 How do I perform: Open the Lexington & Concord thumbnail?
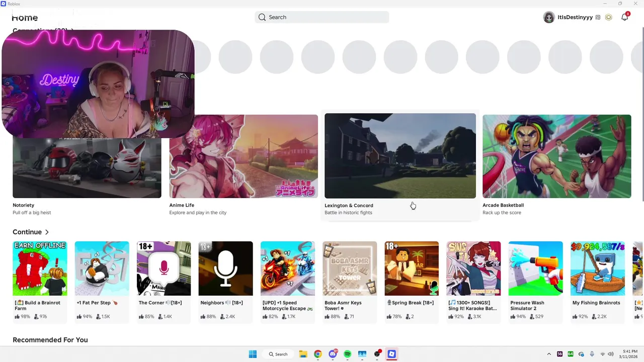pyautogui.click(x=400, y=156)
